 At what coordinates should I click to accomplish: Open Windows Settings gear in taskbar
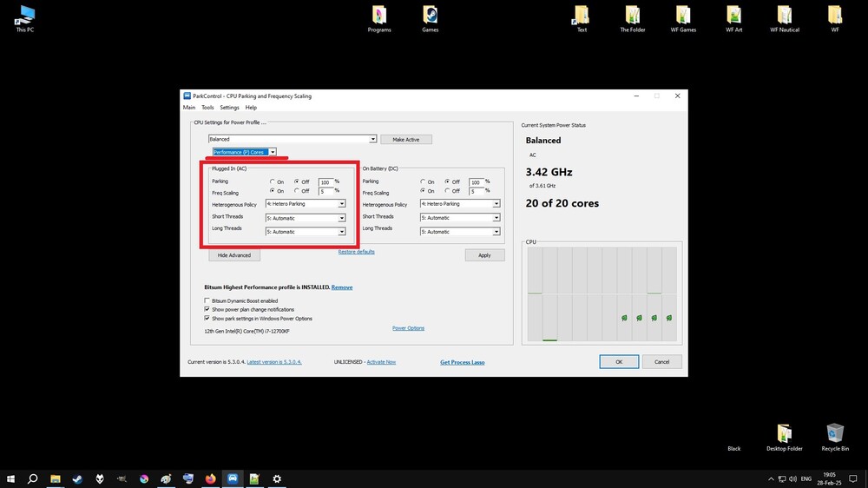click(277, 478)
